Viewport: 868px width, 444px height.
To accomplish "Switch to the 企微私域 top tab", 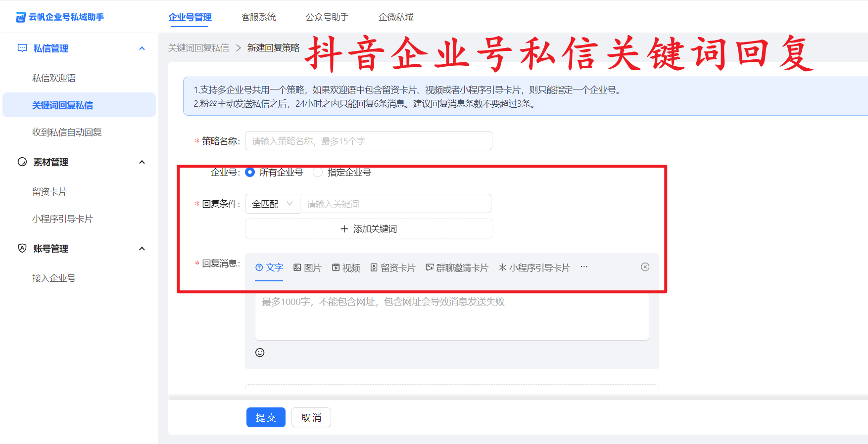I will click(396, 17).
